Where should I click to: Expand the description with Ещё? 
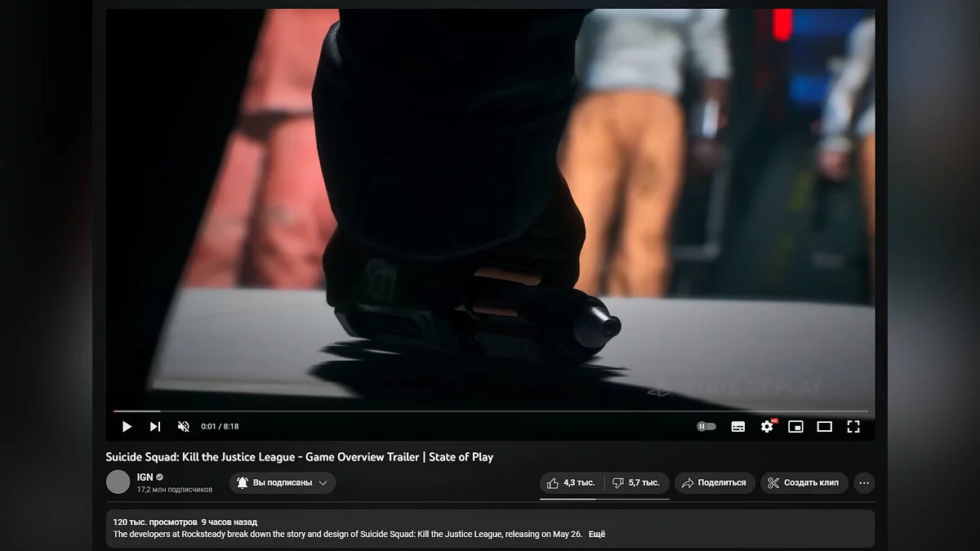click(x=597, y=535)
